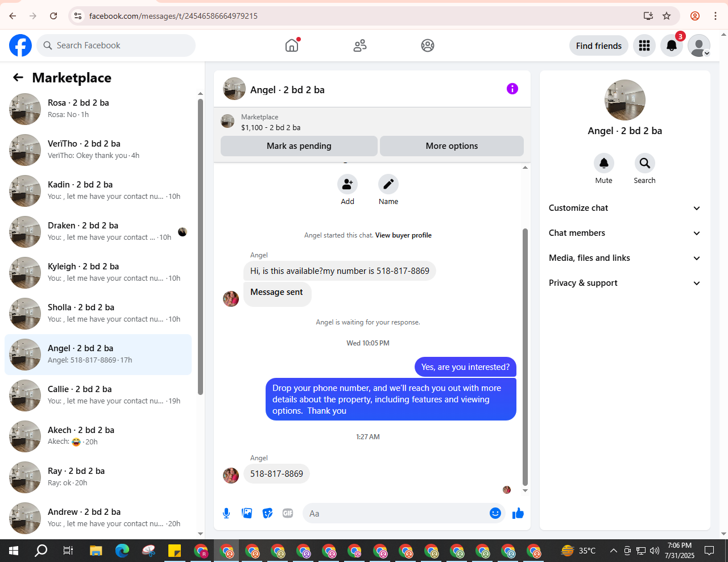Viewport: 728px width, 562px height.
Task: Expand Media, files and links section
Action: click(624, 258)
